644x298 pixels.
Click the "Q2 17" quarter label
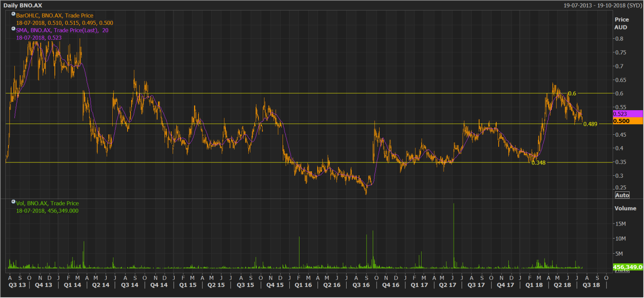tap(448, 285)
